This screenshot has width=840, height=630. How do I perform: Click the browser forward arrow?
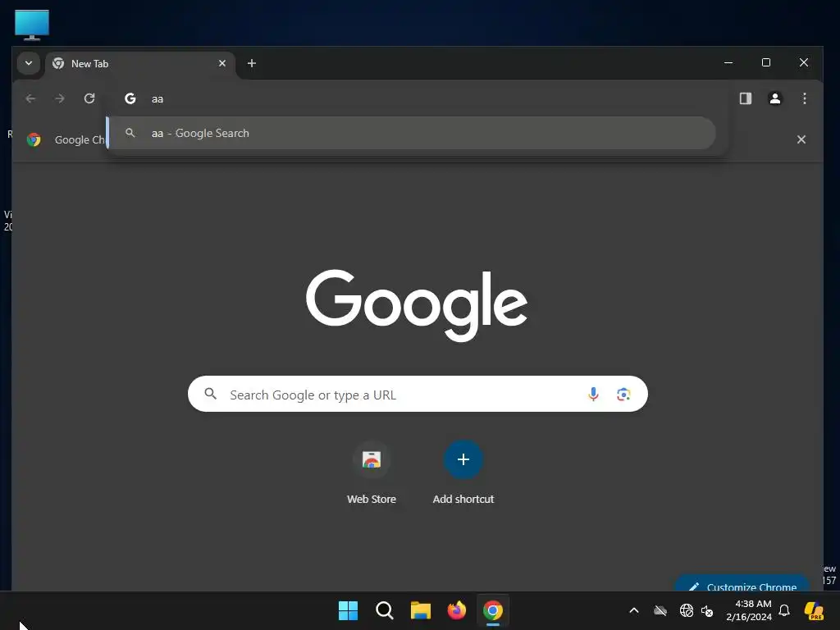coord(60,98)
